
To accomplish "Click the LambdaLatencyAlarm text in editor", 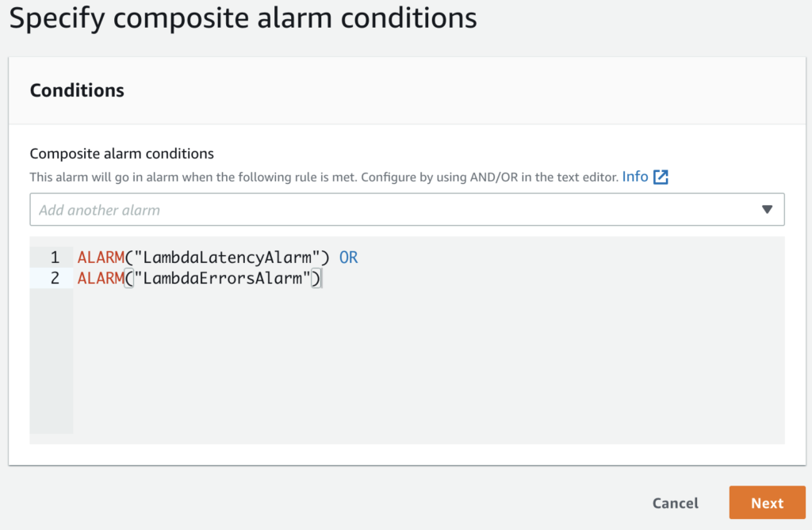I will click(228, 257).
